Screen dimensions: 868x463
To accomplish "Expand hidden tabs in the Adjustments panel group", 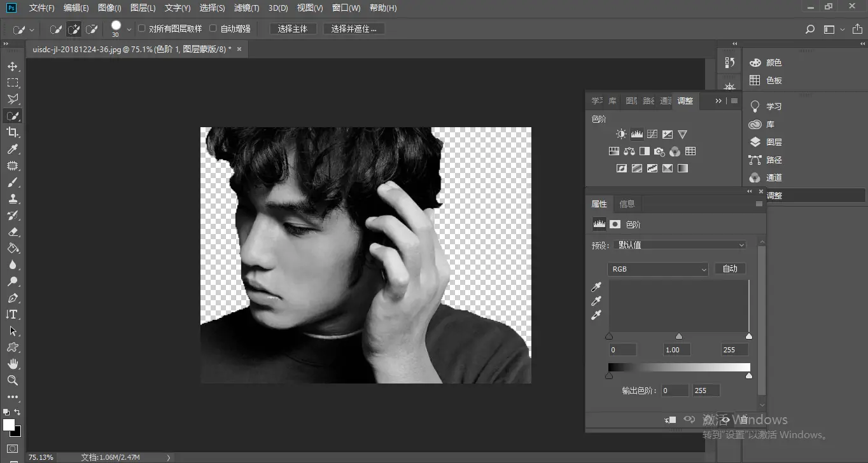I will pos(718,100).
